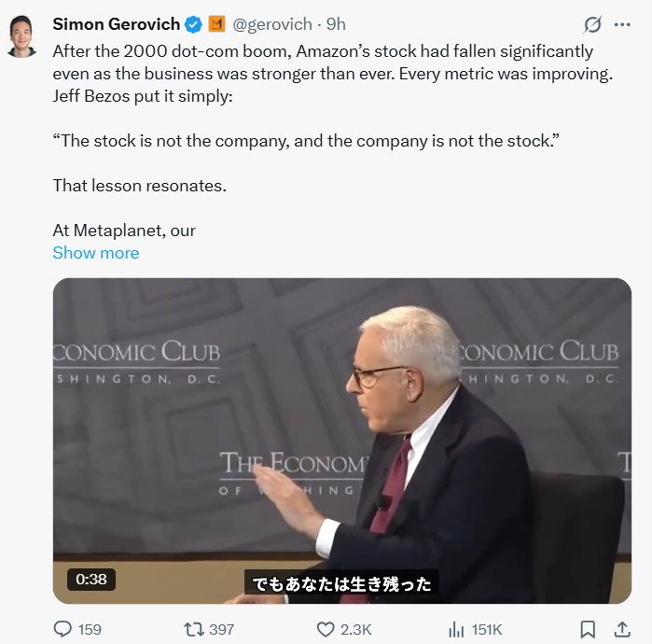652x644 pixels.
Task: Click the orange Metaplanet affiliation badge
Action: (x=216, y=23)
